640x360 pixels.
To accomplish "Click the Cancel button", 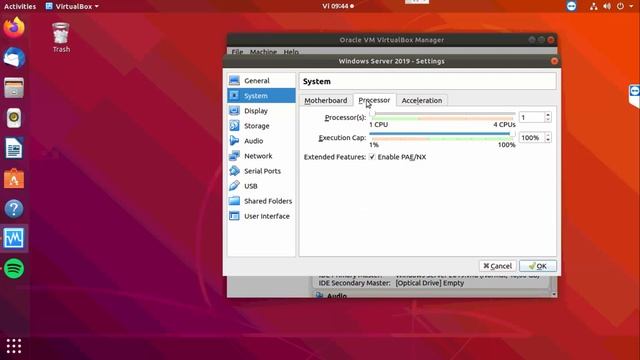I will pyautogui.click(x=498, y=266).
